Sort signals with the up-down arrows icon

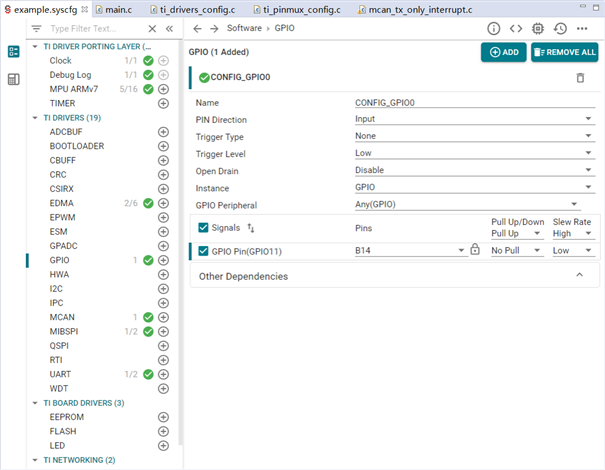(x=251, y=228)
